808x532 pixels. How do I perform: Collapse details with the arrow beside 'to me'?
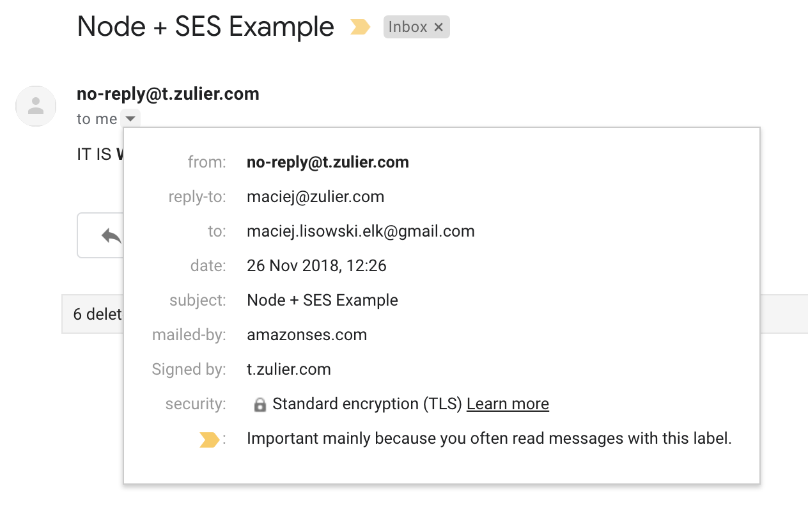130,118
